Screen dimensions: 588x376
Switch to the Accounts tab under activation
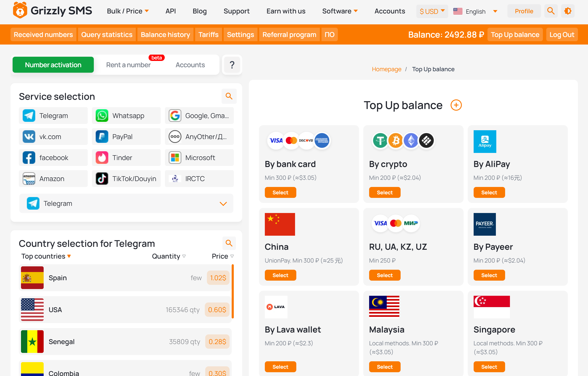click(x=190, y=65)
